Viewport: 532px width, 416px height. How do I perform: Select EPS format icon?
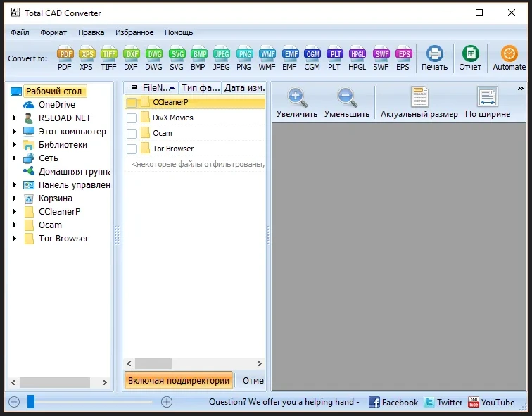pyautogui.click(x=403, y=58)
